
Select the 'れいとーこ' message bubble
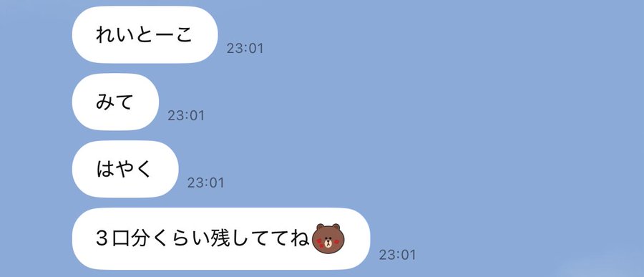145,34
